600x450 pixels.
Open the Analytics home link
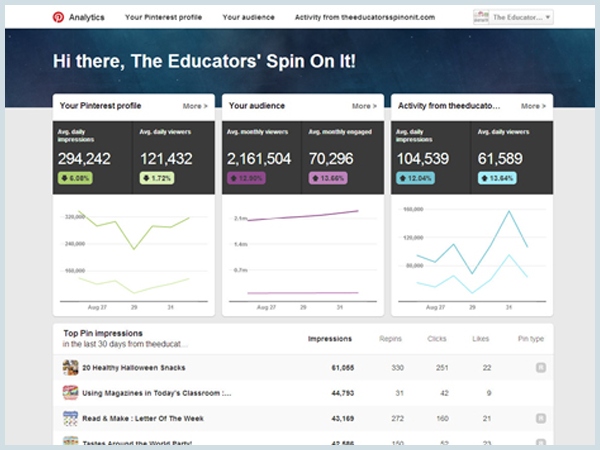86,17
